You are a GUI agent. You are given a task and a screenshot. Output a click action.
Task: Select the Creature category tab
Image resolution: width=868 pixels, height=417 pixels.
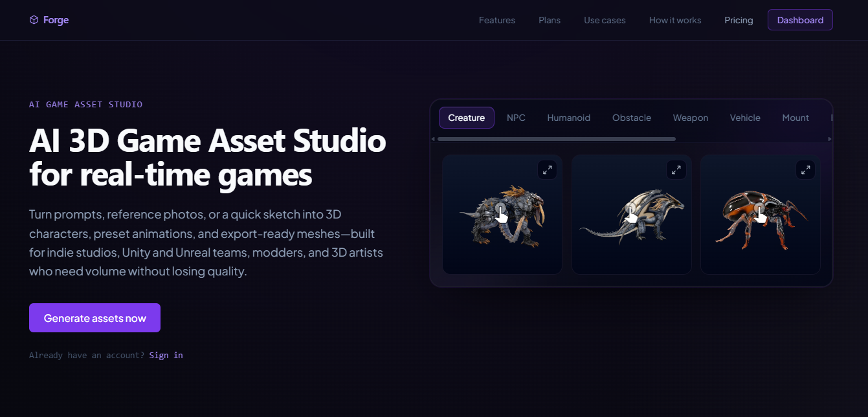pyautogui.click(x=467, y=118)
